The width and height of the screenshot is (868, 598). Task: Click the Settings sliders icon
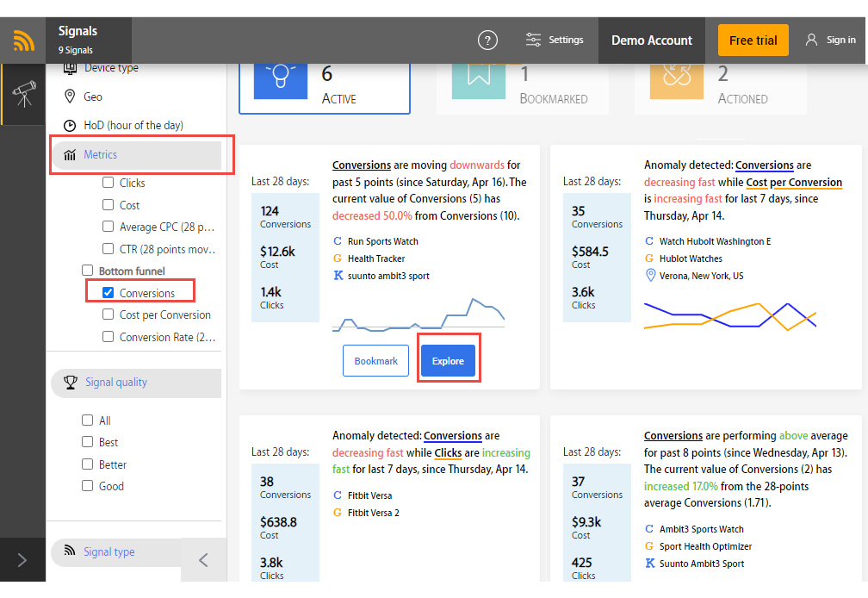[x=533, y=40]
